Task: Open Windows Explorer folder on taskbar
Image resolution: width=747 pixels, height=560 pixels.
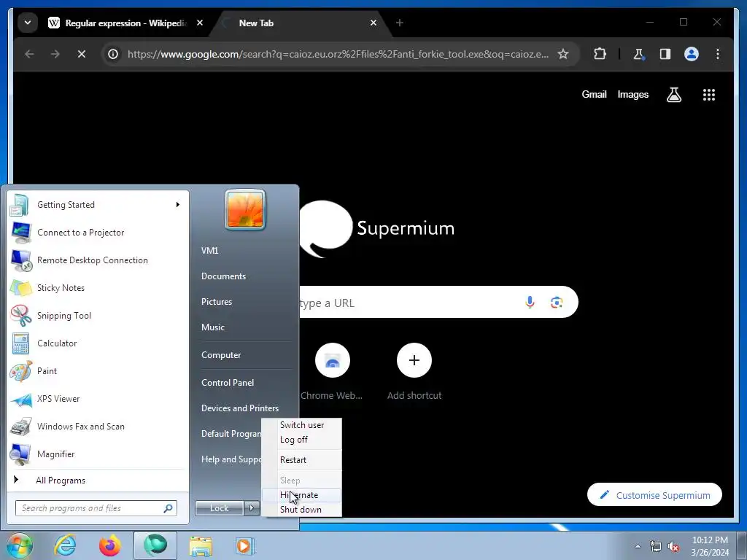Action: tap(201, 545)
